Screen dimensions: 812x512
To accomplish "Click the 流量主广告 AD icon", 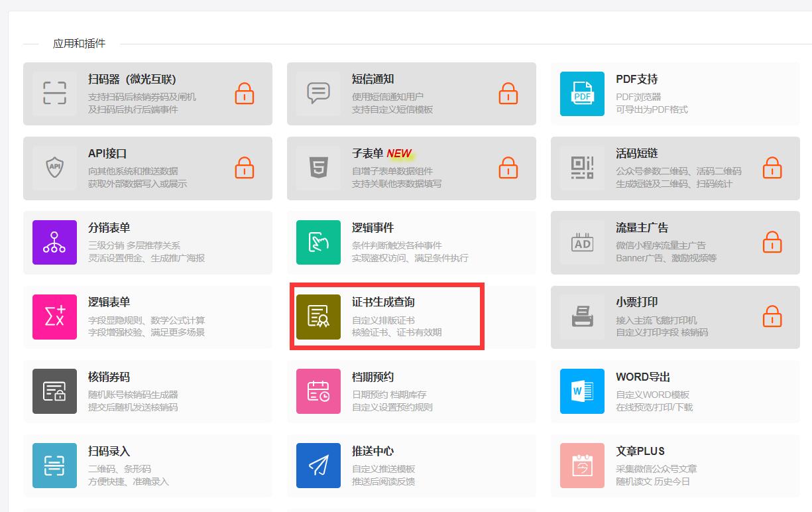I will [582, 242].
